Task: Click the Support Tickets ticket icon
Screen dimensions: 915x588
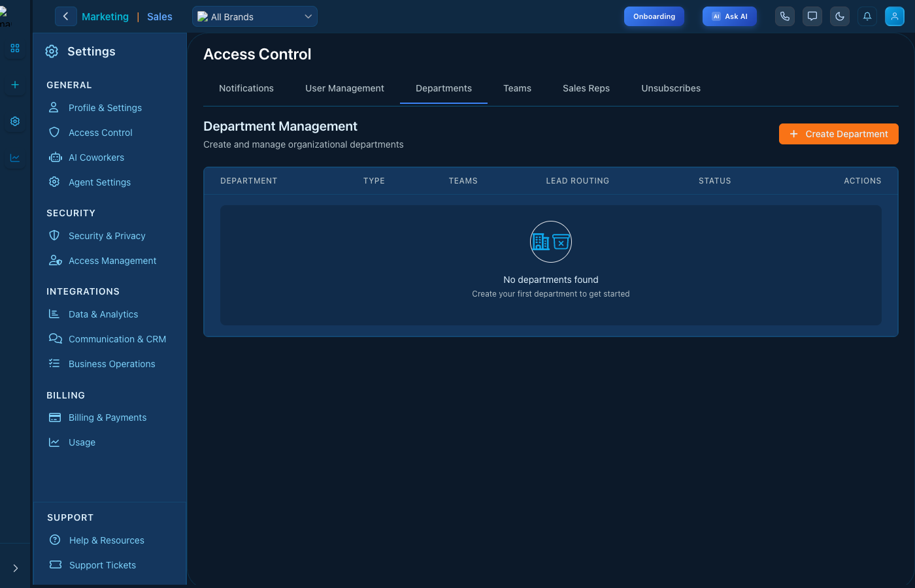Action: coord(56,564)
